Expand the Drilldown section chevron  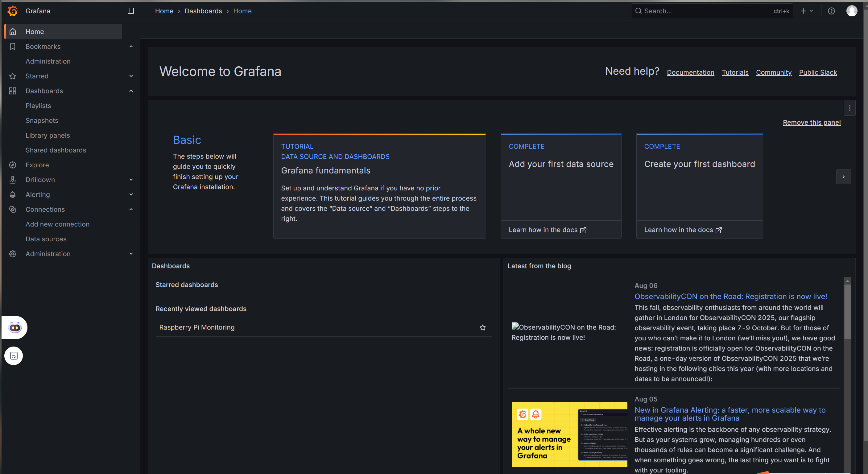[x=131, y=180]
